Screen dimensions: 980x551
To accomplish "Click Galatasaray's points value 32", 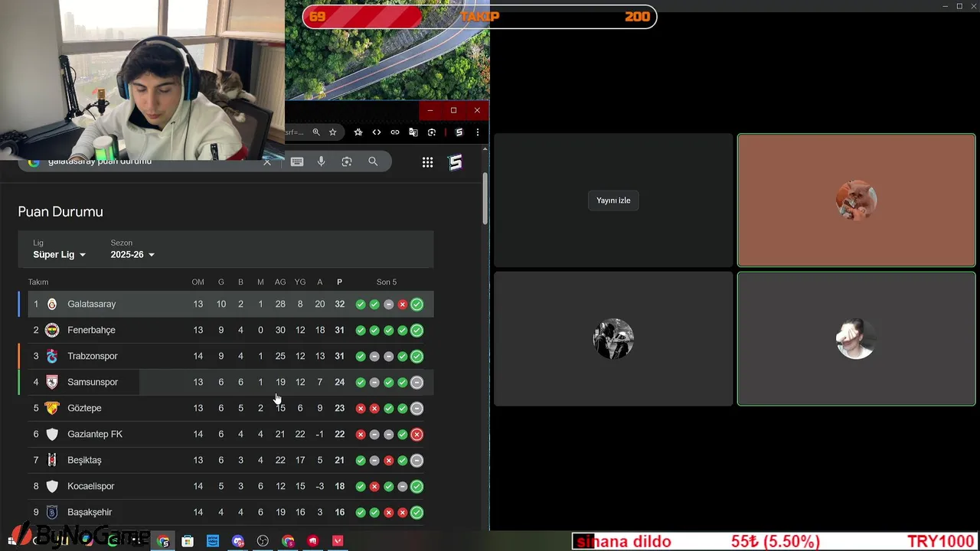I will 339,304.
